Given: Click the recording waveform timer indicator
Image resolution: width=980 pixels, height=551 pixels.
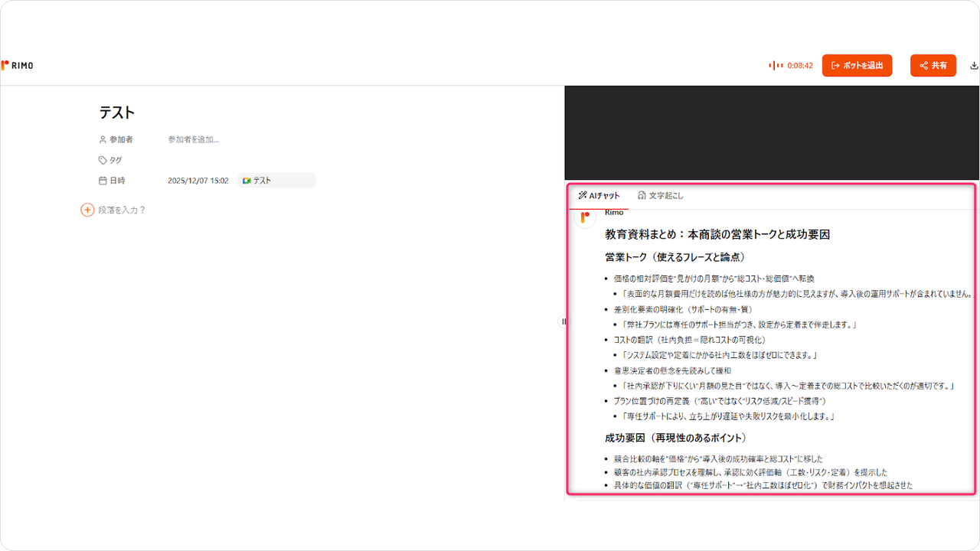Looking at the screenshot, I should coord(791,66).
